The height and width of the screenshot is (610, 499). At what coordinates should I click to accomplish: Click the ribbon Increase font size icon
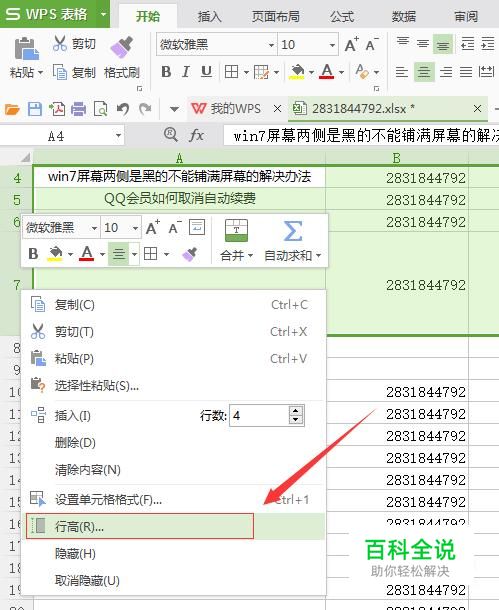[352, 44]
